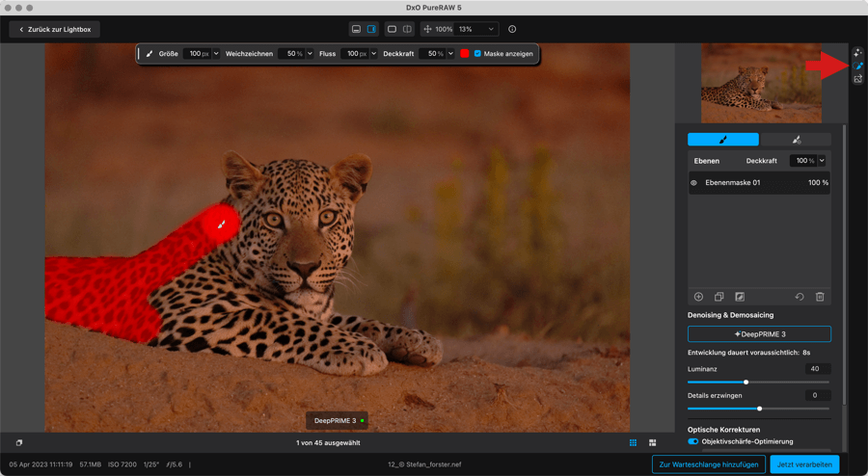Click the Denoising & Demosaicing heading

click(731, 315)
